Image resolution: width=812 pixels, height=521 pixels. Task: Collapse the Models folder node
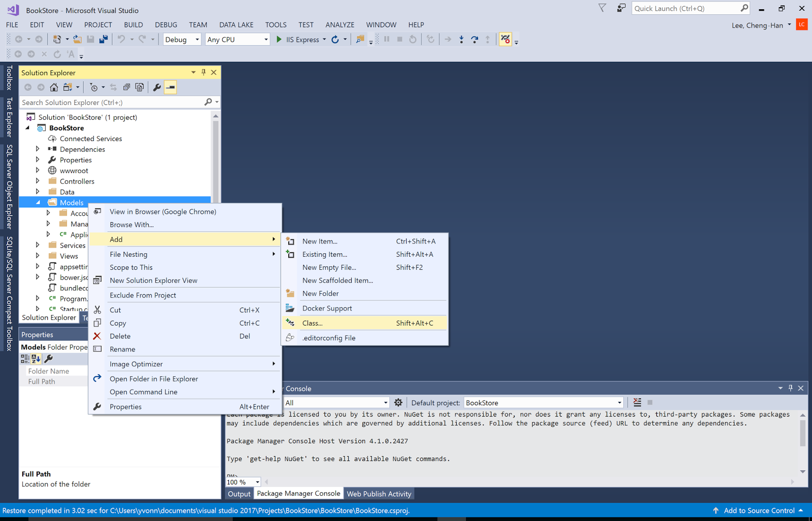pyautogui.click(x=38, y=202)
